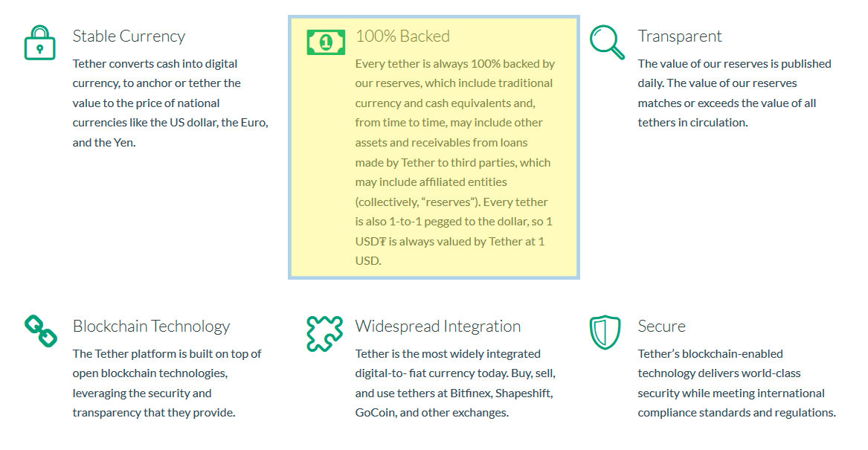The image size is (868, 450).
Task: Click the open blockchain technologies paragraph
Action: point(167,383)
